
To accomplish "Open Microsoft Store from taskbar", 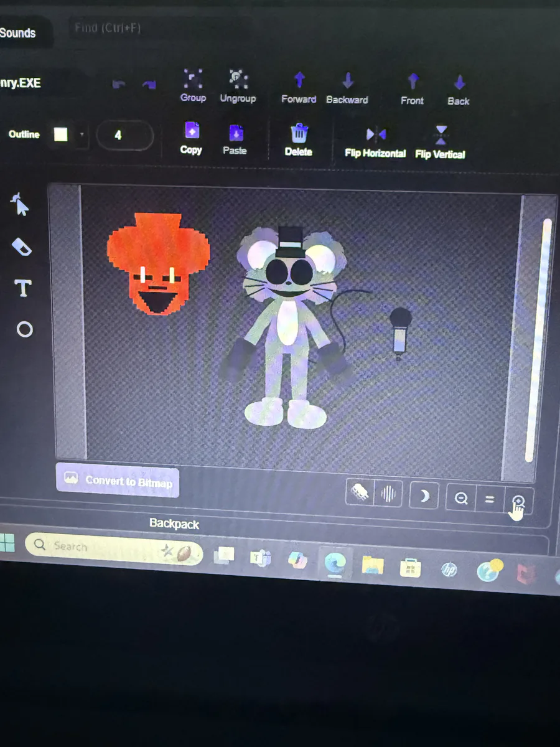I will [x=411, y=568].
